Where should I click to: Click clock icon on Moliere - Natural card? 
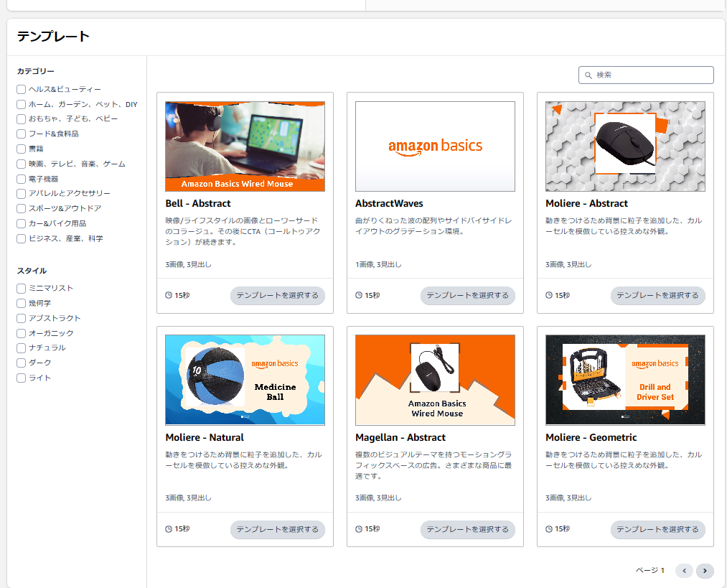pyautogui.click(x=169, y=529)
